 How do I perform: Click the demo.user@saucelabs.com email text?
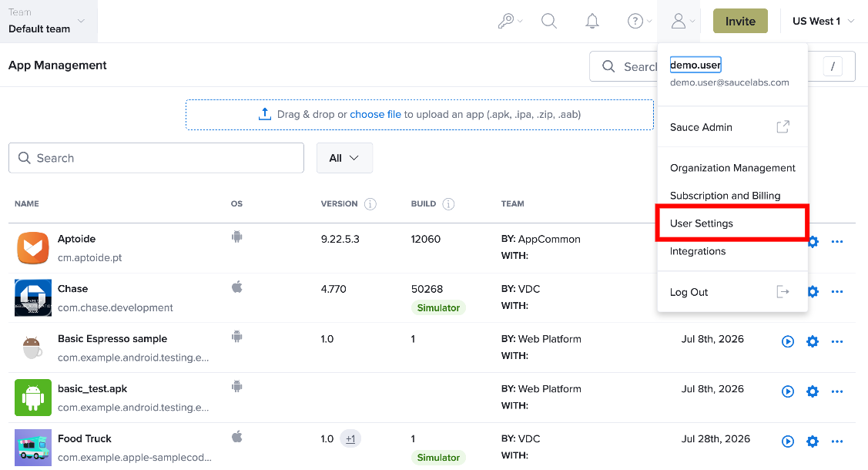point(729,82)
